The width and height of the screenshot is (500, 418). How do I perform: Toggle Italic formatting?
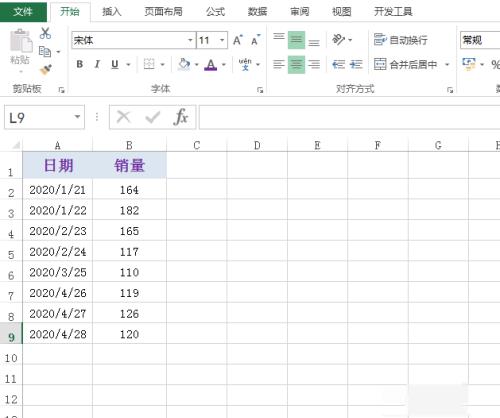click(x=97, y=64)
